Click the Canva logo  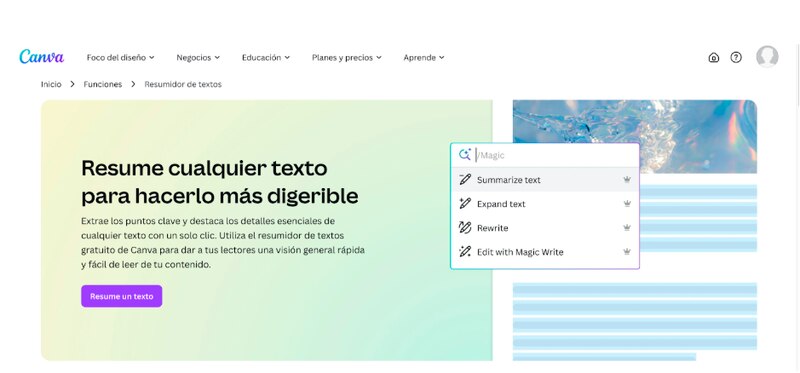coord(41,57)
